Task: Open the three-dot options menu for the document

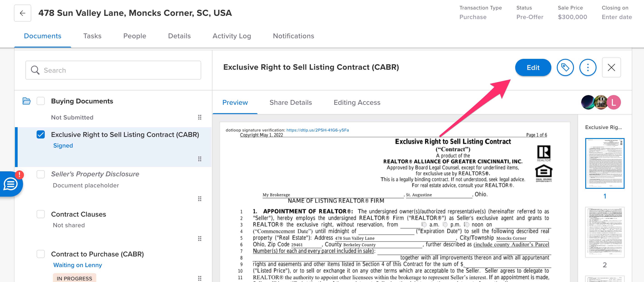Action: pyautogui.click(x=588, y=67)
